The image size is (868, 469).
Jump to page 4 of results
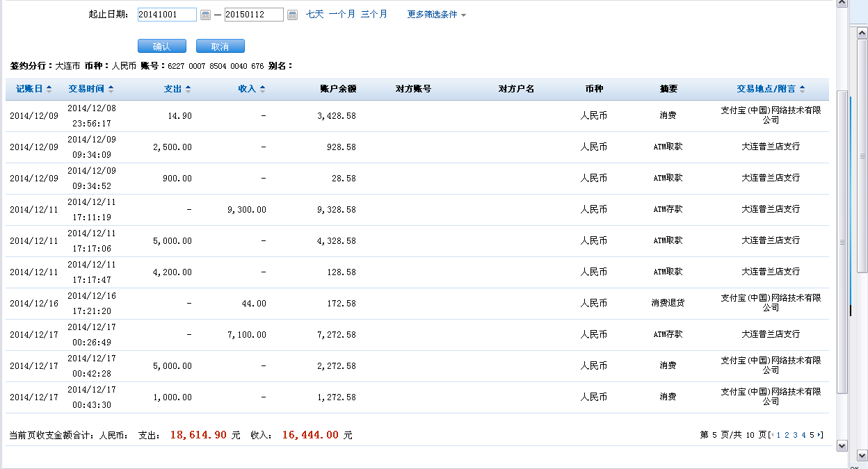click(x=803, y=435)
